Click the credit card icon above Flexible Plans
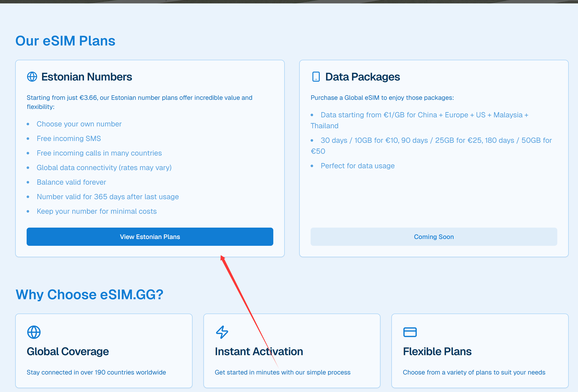This screenshot has width=578, height=392. coord(410,332)
